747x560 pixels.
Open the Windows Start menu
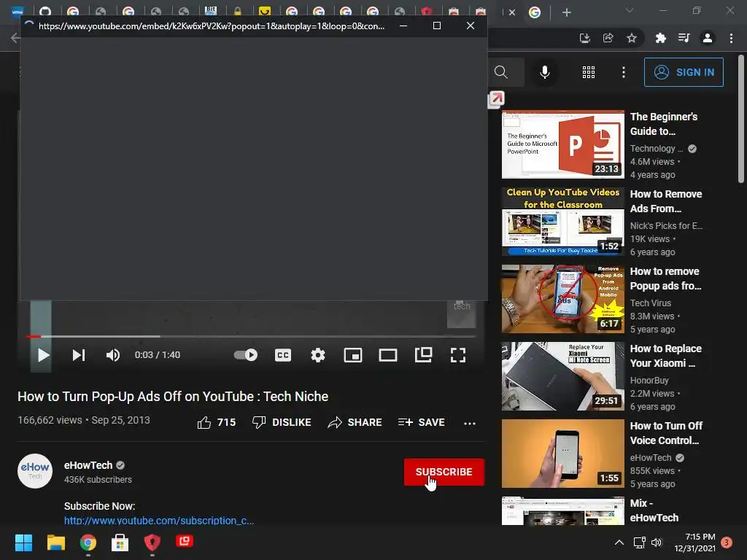tap(23, 542)
